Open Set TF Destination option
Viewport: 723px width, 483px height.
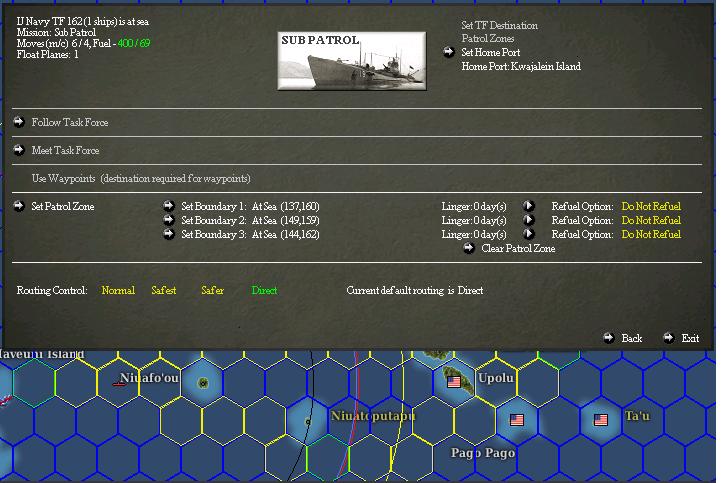click(499, 25)
